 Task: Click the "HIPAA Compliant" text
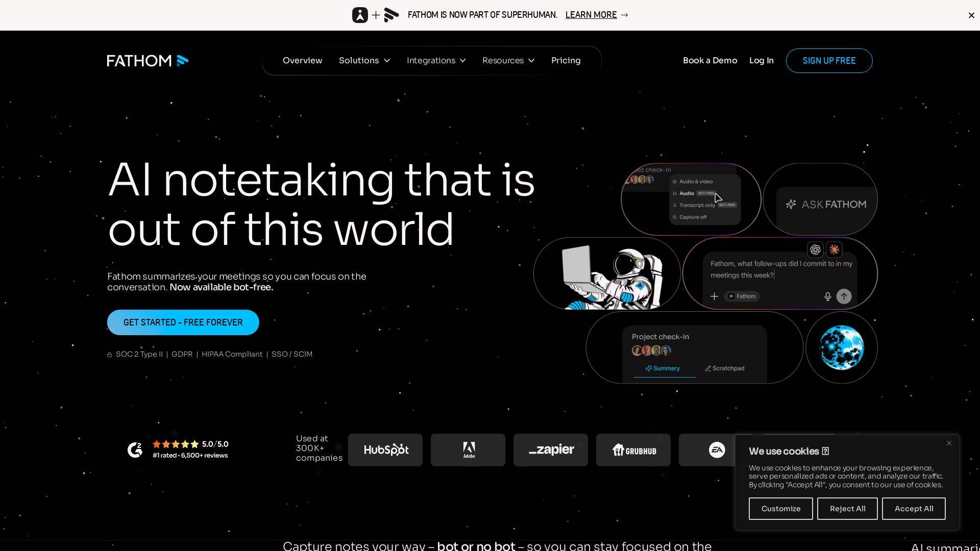232,354
